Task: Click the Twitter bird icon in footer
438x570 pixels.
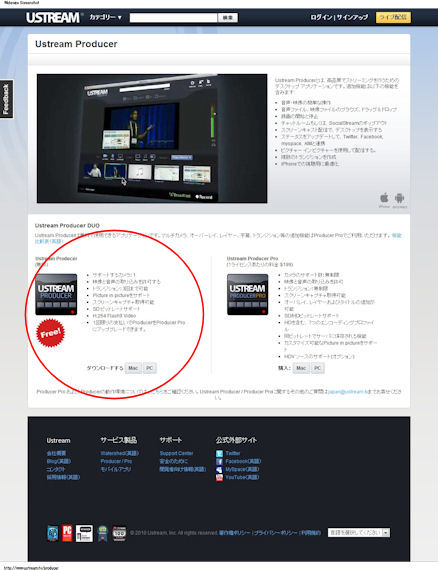Action: point(219,454)
